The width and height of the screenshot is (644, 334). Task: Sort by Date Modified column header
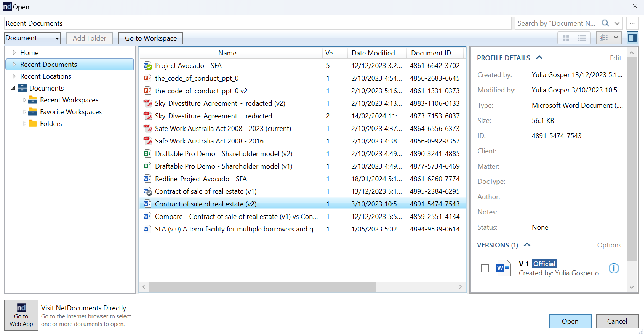(373, 53)
